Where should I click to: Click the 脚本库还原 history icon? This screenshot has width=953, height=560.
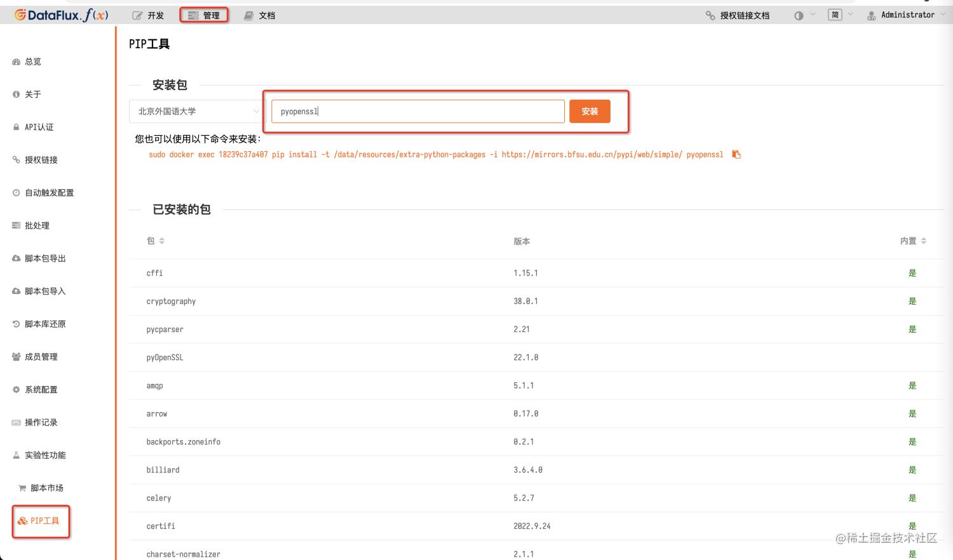click(17, 324)
